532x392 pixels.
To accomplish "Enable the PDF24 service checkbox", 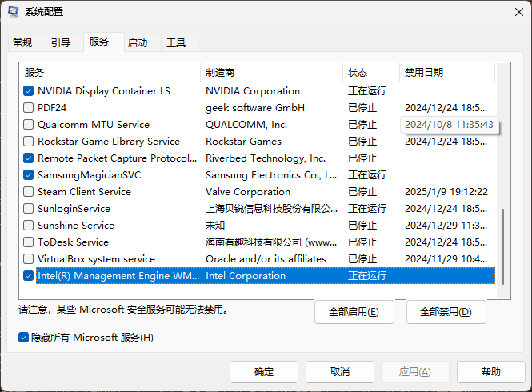I will [29, 107].
